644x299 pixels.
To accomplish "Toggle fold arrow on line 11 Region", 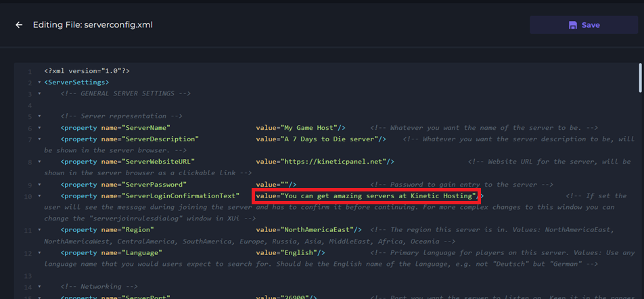I will [x=39, y=230].
